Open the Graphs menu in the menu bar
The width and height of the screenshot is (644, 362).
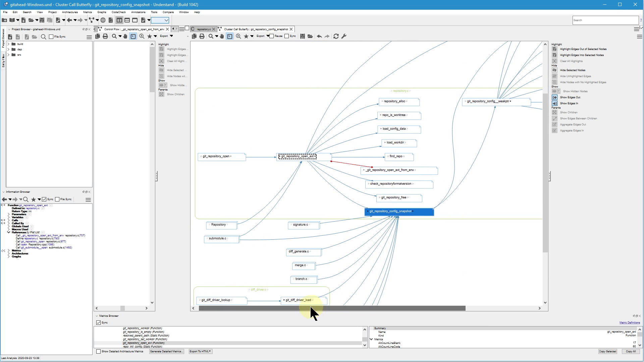101,12
